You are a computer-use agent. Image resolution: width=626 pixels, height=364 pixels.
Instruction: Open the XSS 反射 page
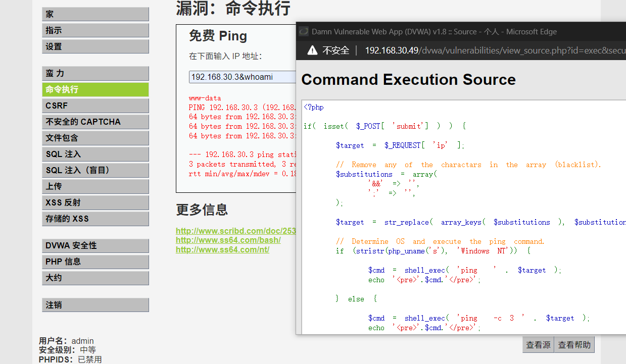coord(95,203)
